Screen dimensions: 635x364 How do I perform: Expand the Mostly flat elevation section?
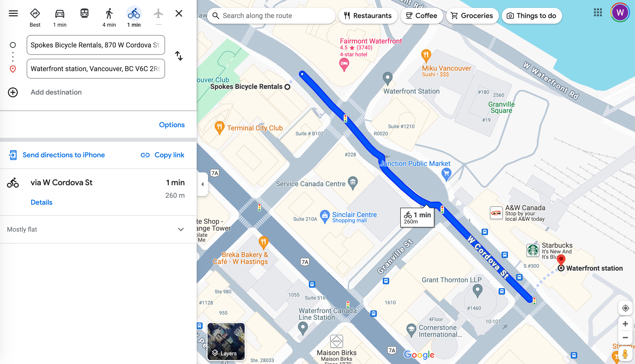pos(98,229)
